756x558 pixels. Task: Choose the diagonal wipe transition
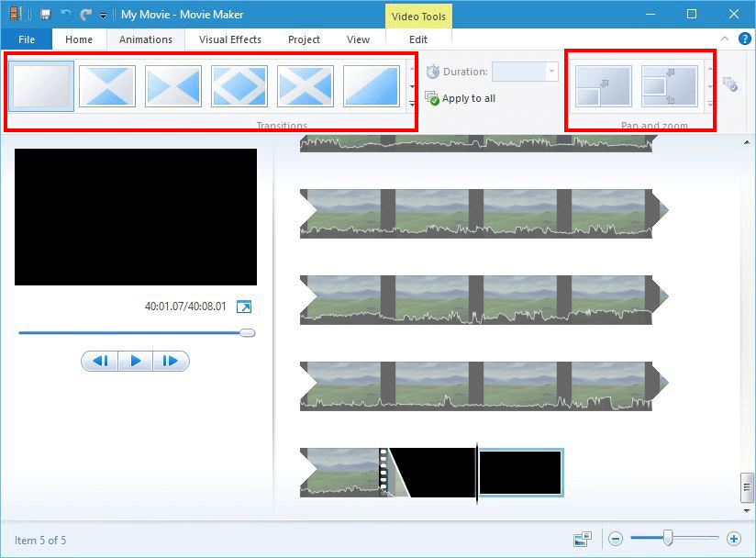372,86
